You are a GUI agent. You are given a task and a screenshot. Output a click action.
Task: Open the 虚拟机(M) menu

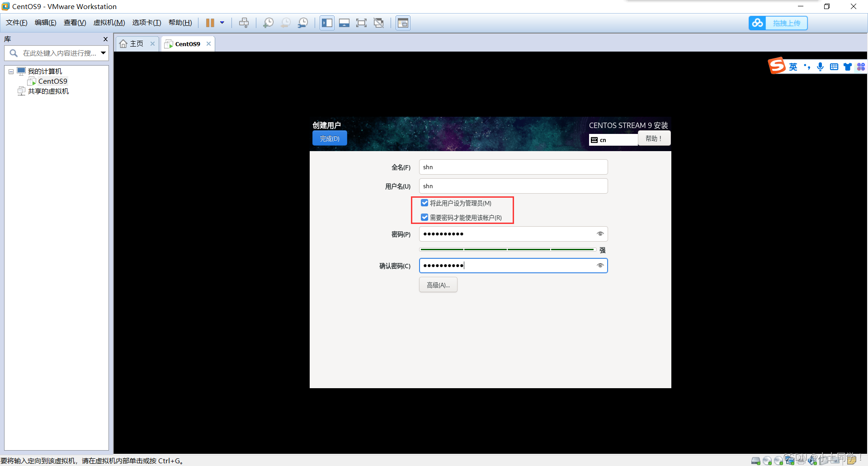click(x=109, y=23)
